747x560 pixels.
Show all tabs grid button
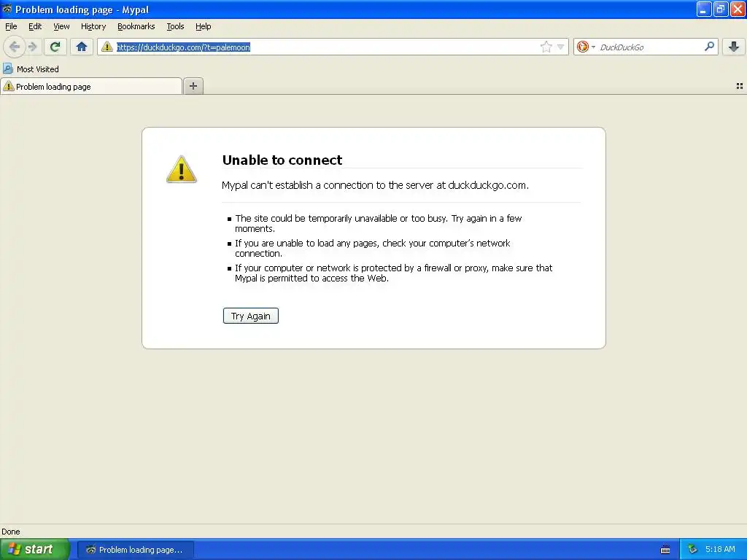pyautogui.click(x=740, y=86)
